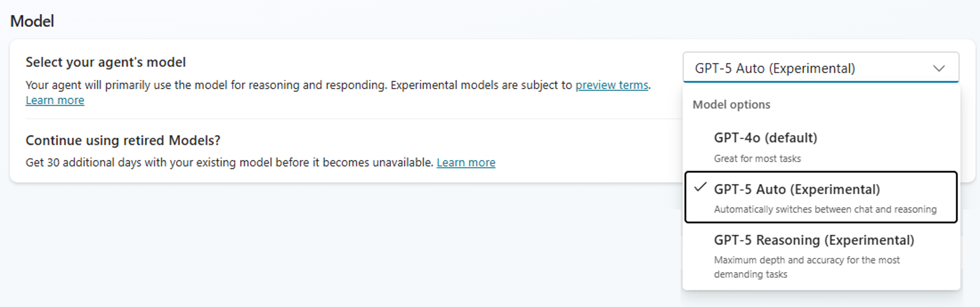The width and height of the screenshot is (980, 307).
Task: Open Learn more link about retired models
Action: pos(466,163)
